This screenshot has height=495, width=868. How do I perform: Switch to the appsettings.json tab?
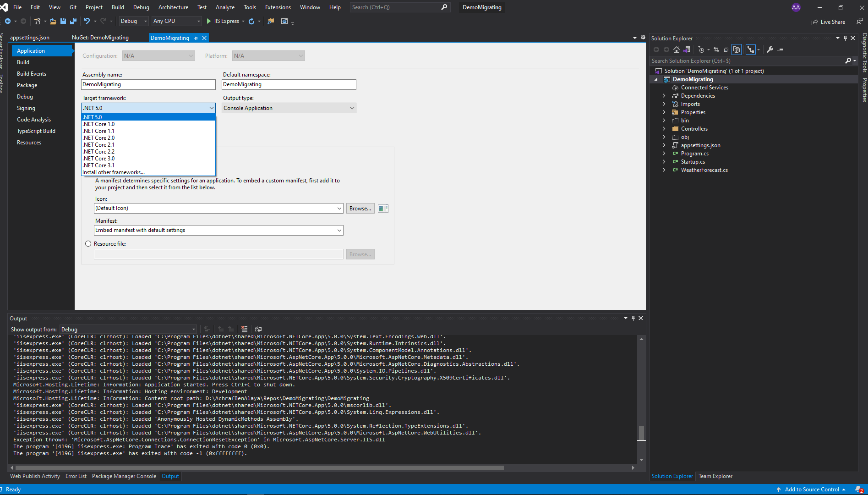tap(30, 38)
